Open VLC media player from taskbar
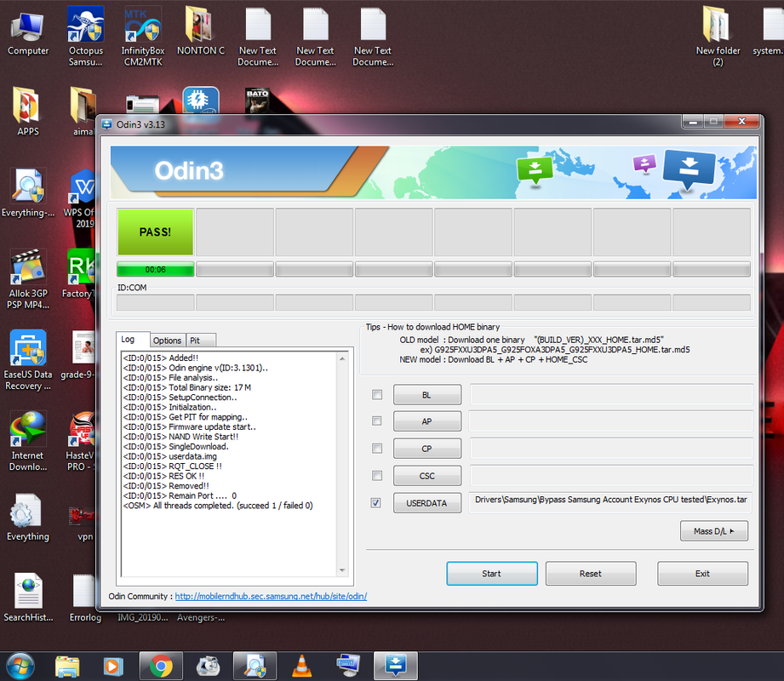Viewport: 784px width, 681px height. tap(301, 667)
